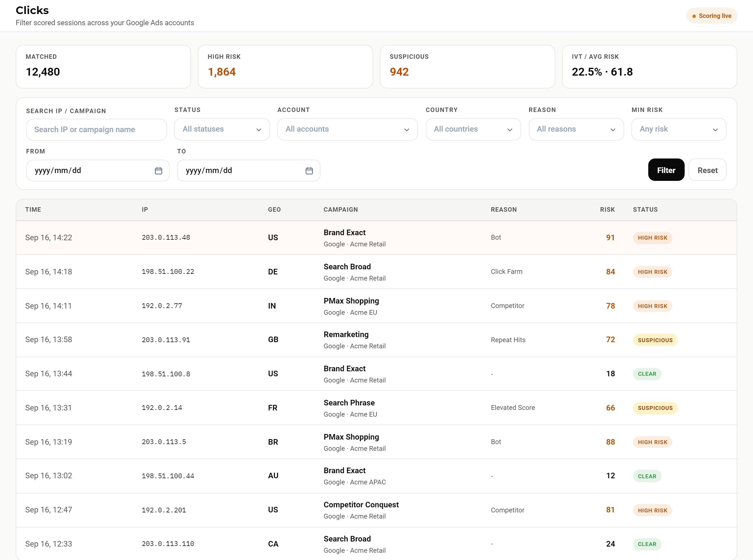Select the Suspicious 942 card
The image size is (753, 560).
[467, 66]
